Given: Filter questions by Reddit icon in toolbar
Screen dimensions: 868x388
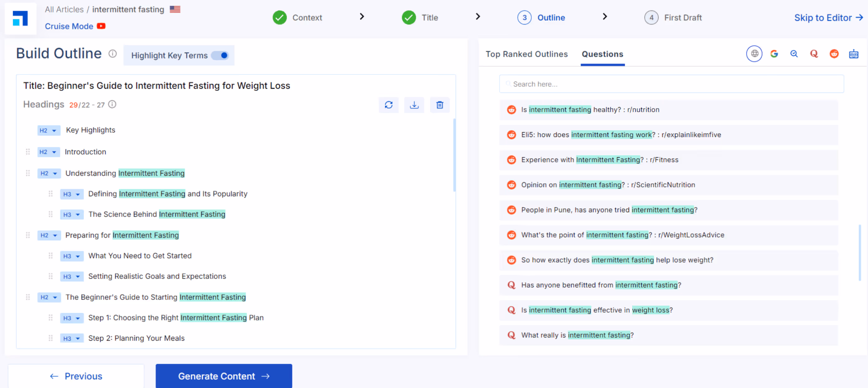Looking at the screenshot, I should tap(834, 54).
